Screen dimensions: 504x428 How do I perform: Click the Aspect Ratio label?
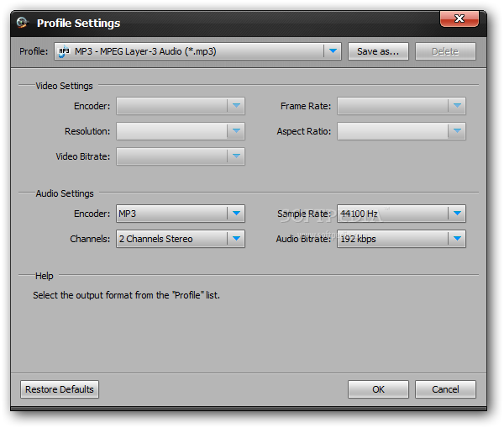(x=304, y=131)
